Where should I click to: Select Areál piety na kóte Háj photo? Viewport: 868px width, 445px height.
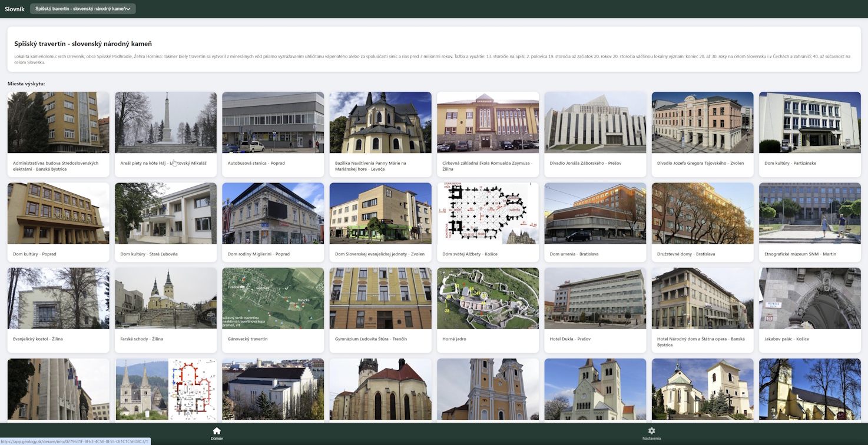click(x=165, y=122)
